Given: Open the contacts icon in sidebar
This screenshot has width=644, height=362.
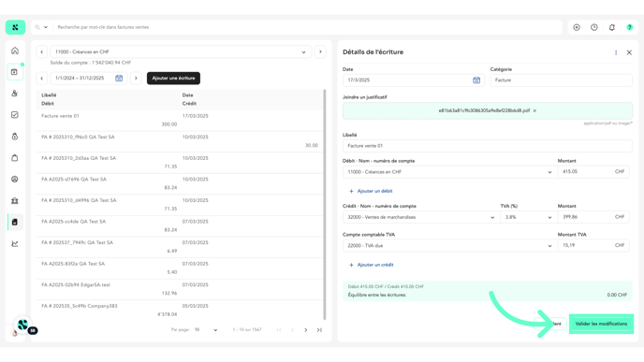Looking at the screenshot, I should pos(15,94).
